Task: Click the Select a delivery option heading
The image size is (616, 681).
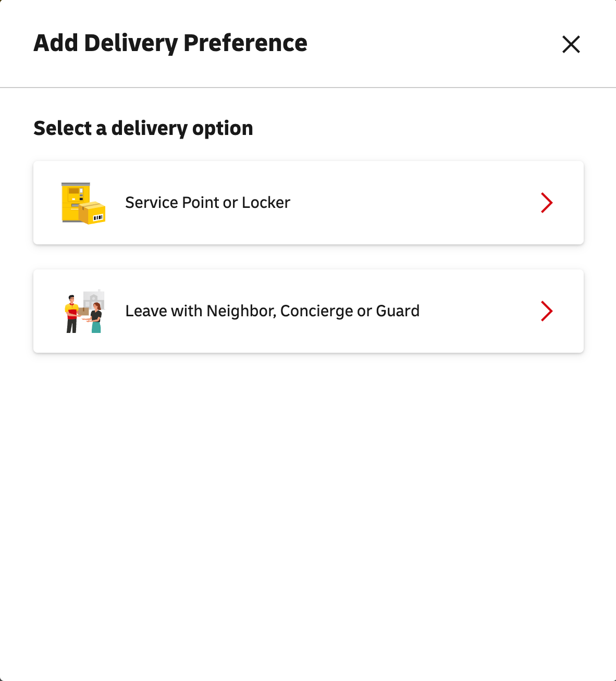Action: pyautogui.click(x=143, y=128)
